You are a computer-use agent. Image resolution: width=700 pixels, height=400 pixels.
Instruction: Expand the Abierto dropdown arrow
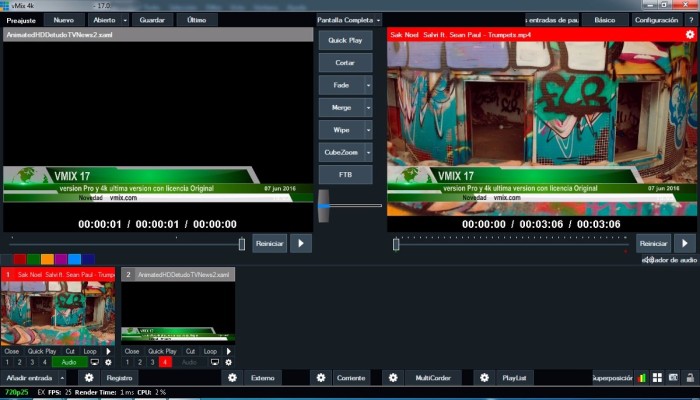tap(125, 20)
